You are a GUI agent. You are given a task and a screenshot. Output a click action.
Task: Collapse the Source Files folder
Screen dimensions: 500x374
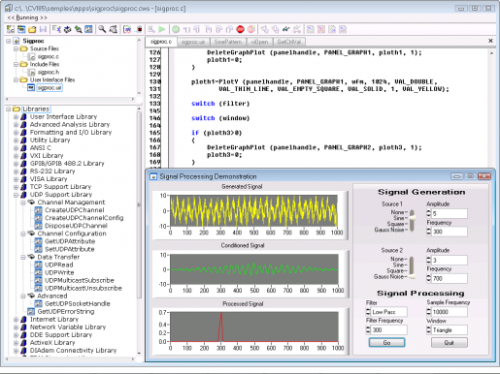pos(16,49)
